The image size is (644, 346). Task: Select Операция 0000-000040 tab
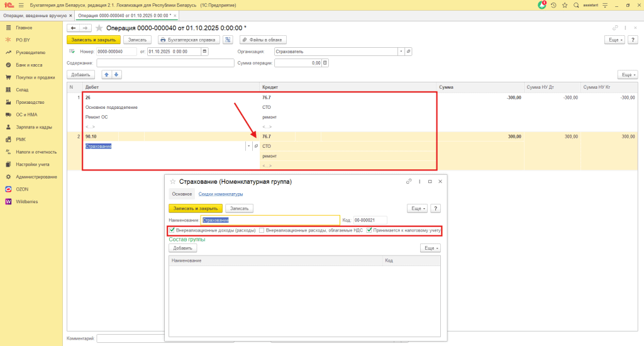pyautogui.click(x=125, y=16)
